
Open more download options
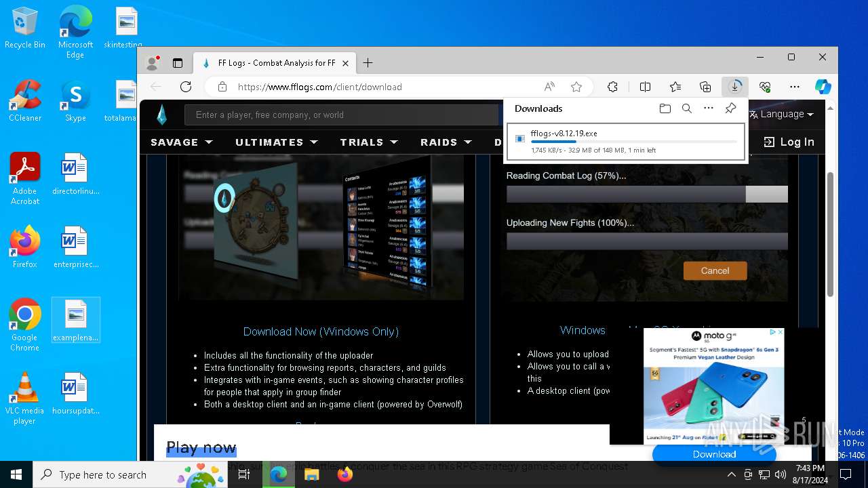click(x=709, y=108)
